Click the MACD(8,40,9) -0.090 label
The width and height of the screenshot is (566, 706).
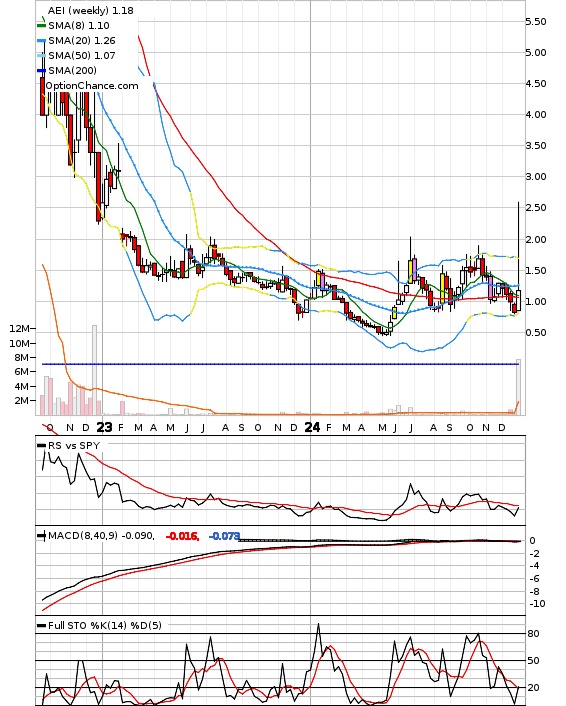pyautogui.click(x=101, y=536)
